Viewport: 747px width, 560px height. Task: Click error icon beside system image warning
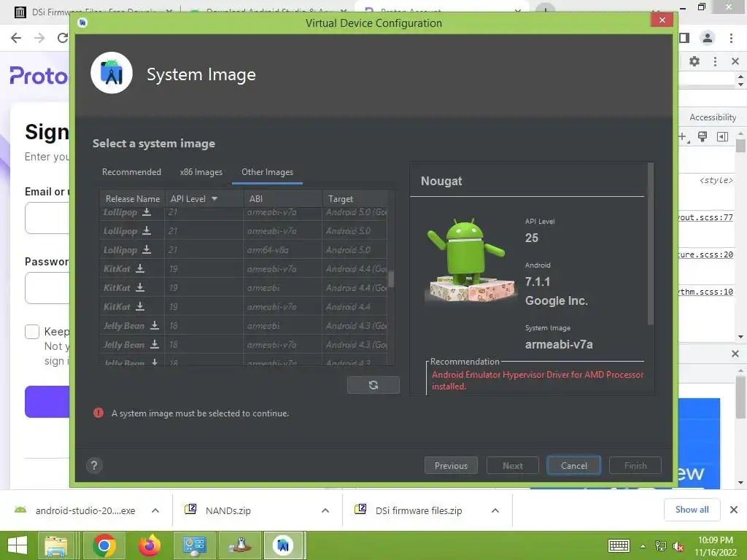[x=98, y=413]
